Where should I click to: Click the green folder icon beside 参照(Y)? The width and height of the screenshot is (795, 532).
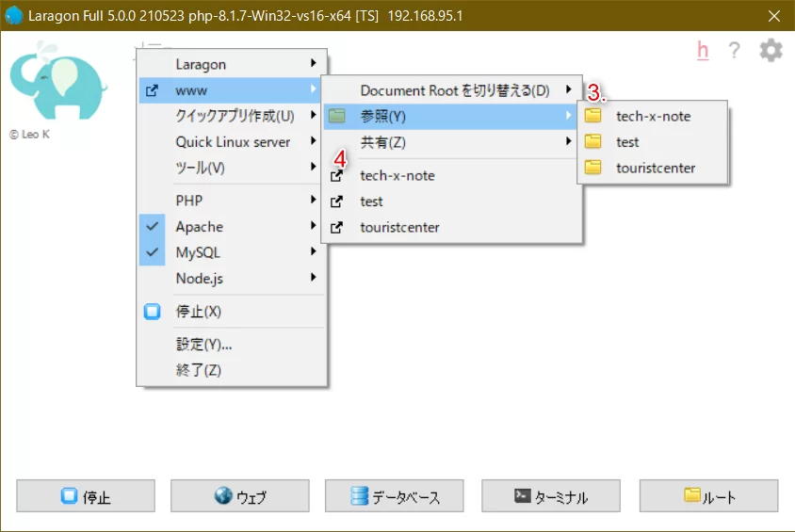coord(336,116)
